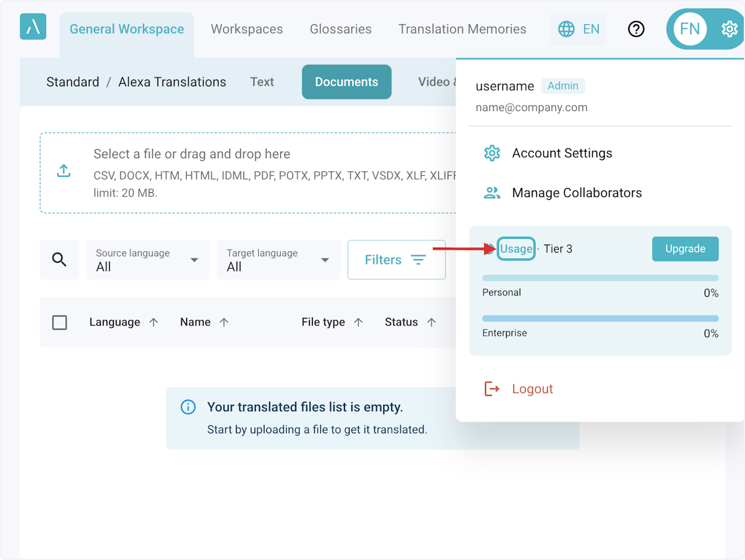This screenshot has width=745, height=560.
Task: Tick the select-all checkbox in table header
Action: tap(60, 322)
